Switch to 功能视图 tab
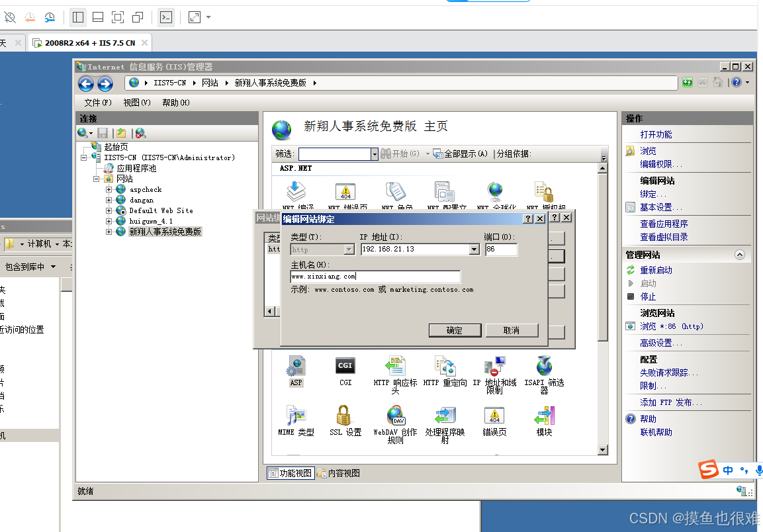This screenshot has height=532, width=763. [x=291, y=473]
